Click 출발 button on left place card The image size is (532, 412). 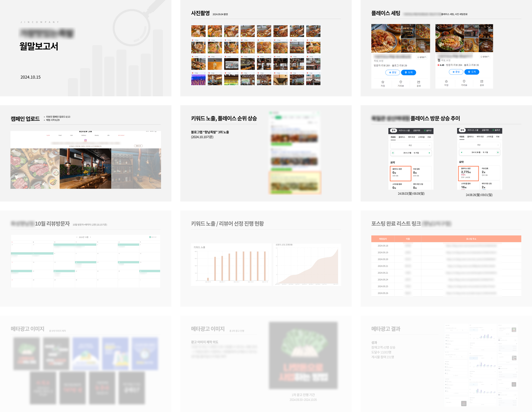[393, 73]
